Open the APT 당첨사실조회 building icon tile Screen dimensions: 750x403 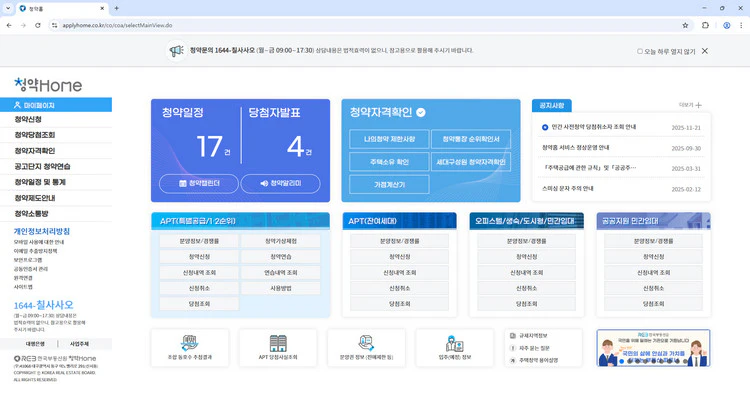tap(276, 349)
